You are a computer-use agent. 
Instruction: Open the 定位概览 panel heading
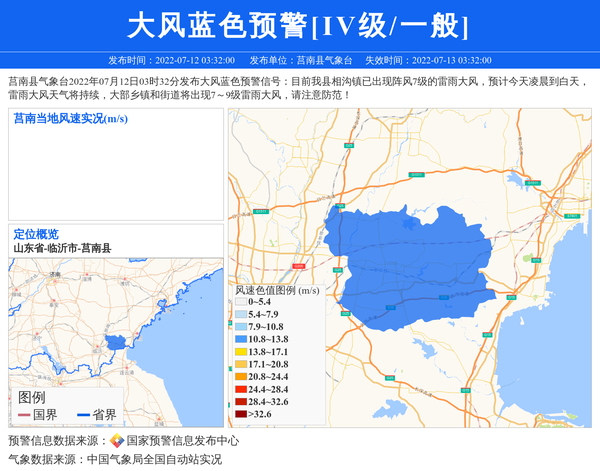(36, 234)
